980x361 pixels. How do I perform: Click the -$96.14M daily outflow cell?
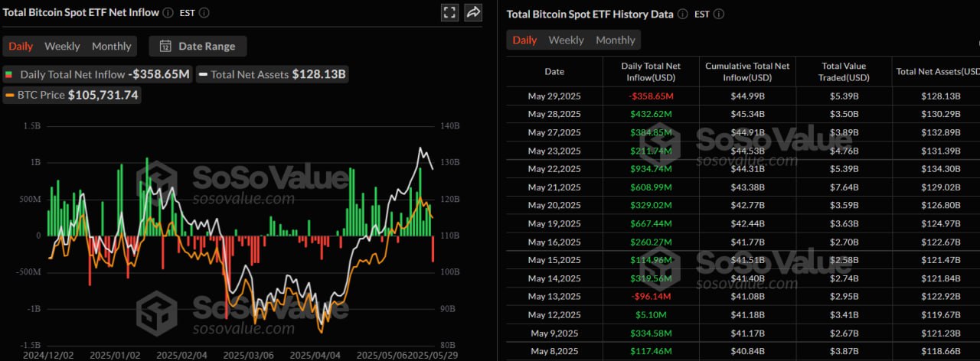coord(651,296)
